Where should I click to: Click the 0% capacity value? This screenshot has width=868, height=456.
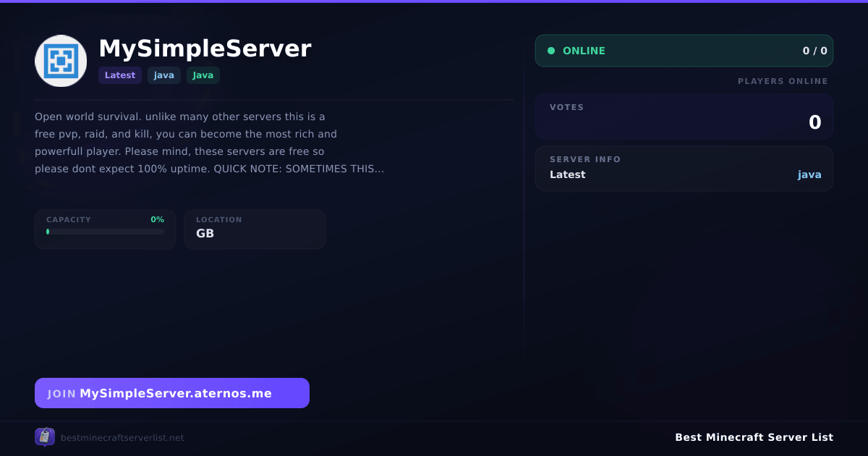[x=157, y=219]
